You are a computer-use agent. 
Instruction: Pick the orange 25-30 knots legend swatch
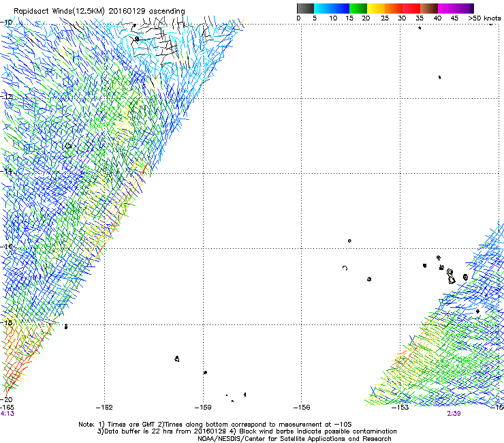pyautogui.click(x=394, y=8)
